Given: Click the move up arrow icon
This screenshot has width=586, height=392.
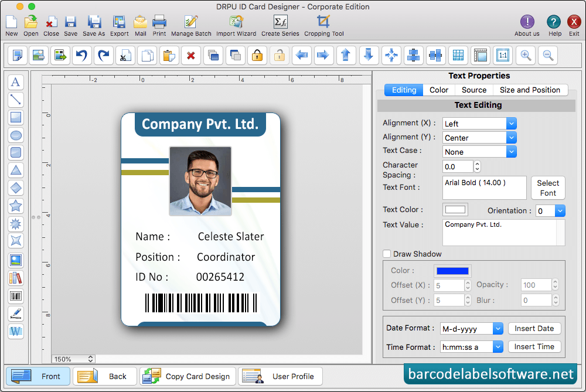Looking at the screenshot, I should 346,56.
